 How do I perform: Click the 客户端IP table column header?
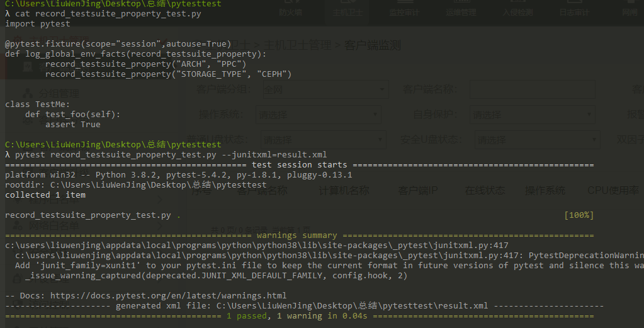(x=418, y=191)
